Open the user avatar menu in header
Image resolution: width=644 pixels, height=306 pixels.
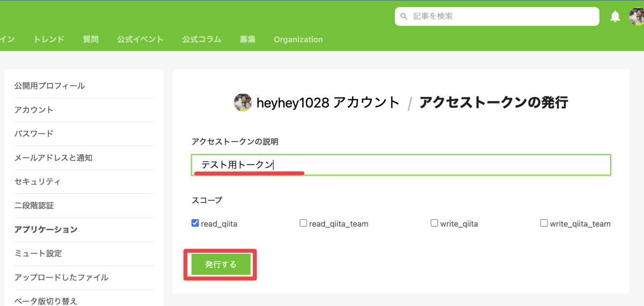(x=636, y=17)
